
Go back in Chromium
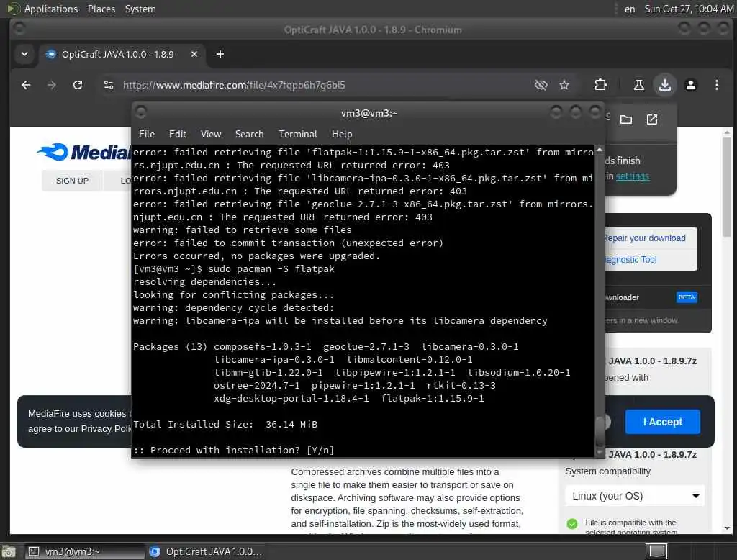[26, 85]
